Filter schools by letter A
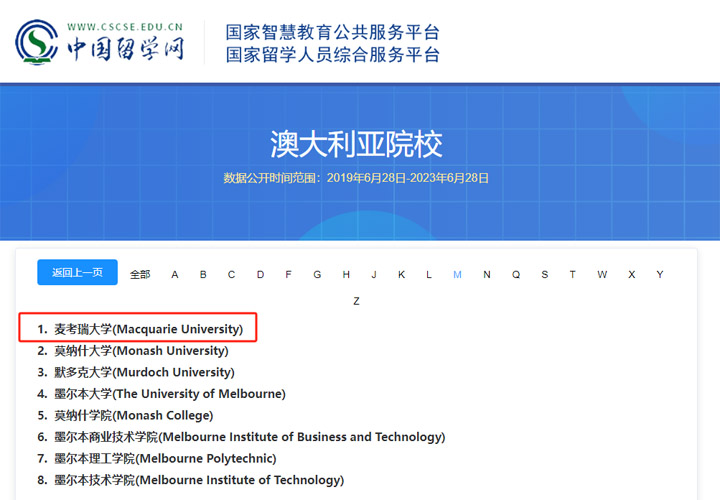The image size is (720, 500). click(x=174, y=275)
